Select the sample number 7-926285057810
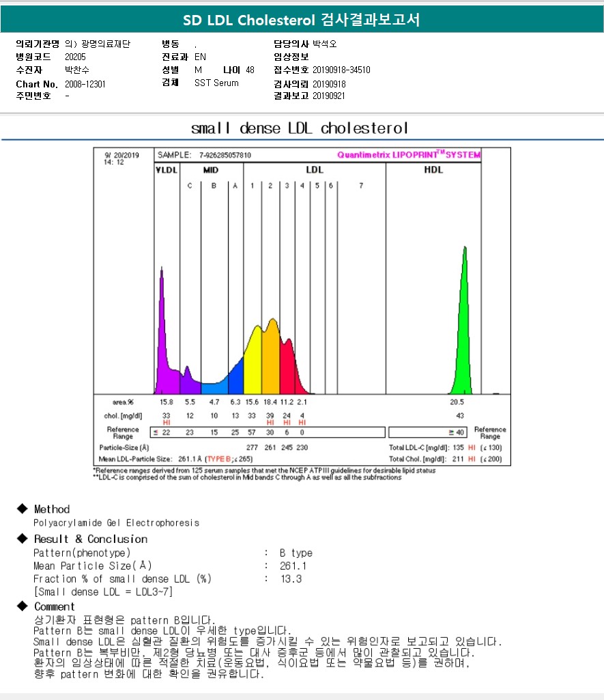Image resolution: width=604 pixels, height=700 pixels. click(225, 155)
